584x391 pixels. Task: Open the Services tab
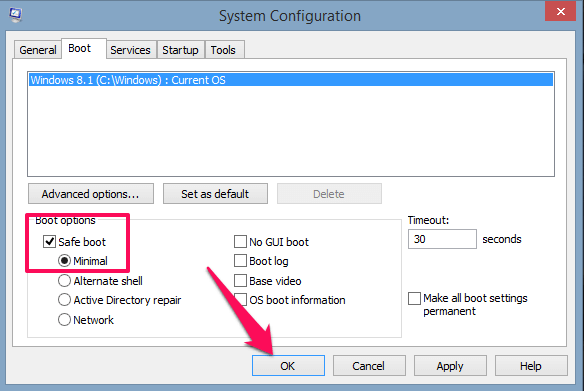click(x=131, y=50)
